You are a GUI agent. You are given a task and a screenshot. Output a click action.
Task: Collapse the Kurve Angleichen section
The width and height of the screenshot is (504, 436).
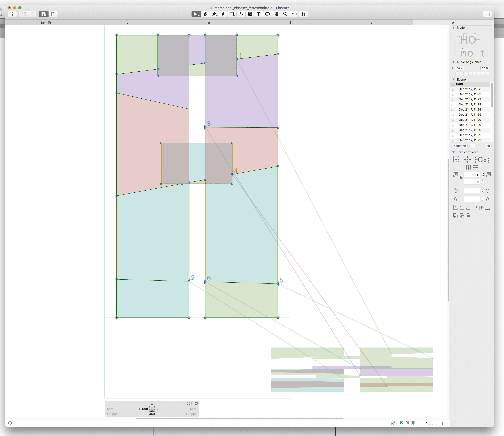(x=453, y=62)
